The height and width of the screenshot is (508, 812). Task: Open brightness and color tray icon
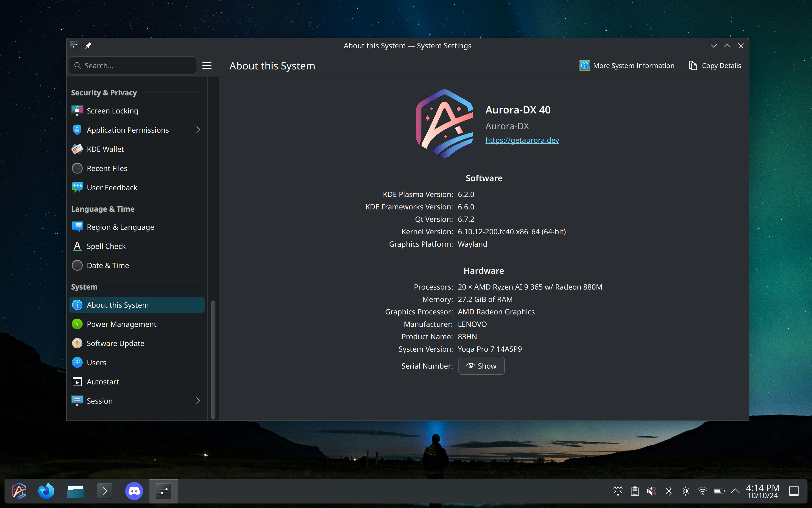pyautogui.click(x=685, y=491)
